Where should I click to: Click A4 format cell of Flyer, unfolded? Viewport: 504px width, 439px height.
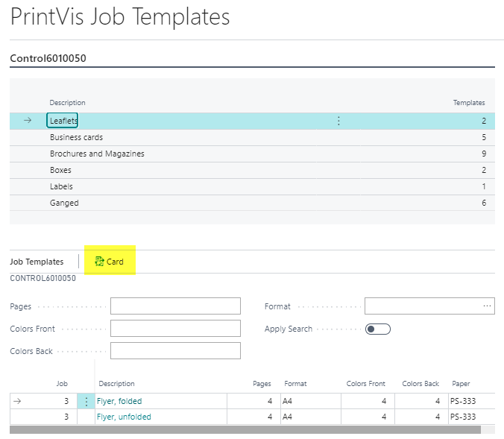click(x=311, y=417)
